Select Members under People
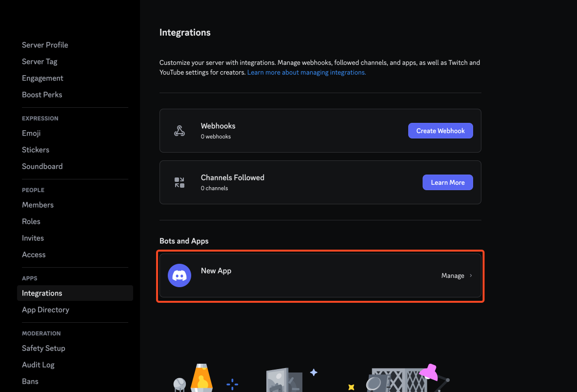Viewport: 577px width, 392px height. [38, 205]
